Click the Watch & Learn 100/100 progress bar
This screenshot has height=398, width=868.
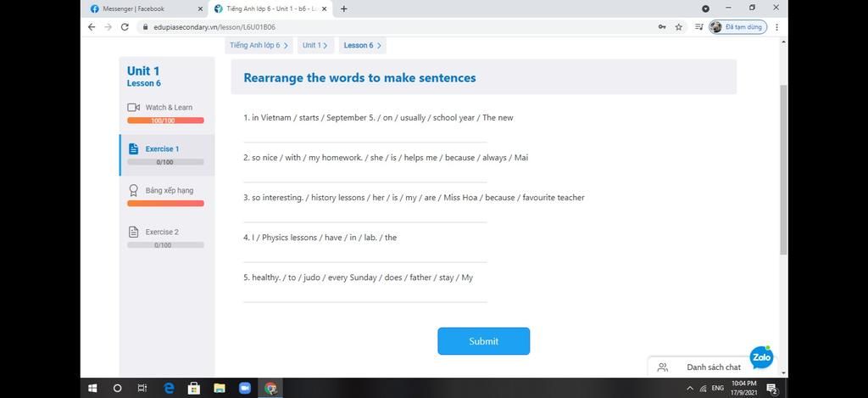point(165,121)
